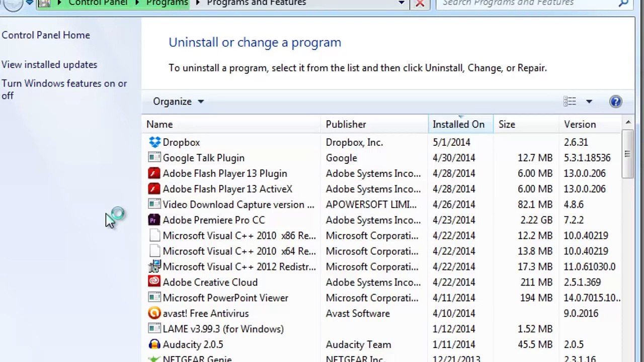
Task: Click install date 4/26/2014
Action: point(454,205)
